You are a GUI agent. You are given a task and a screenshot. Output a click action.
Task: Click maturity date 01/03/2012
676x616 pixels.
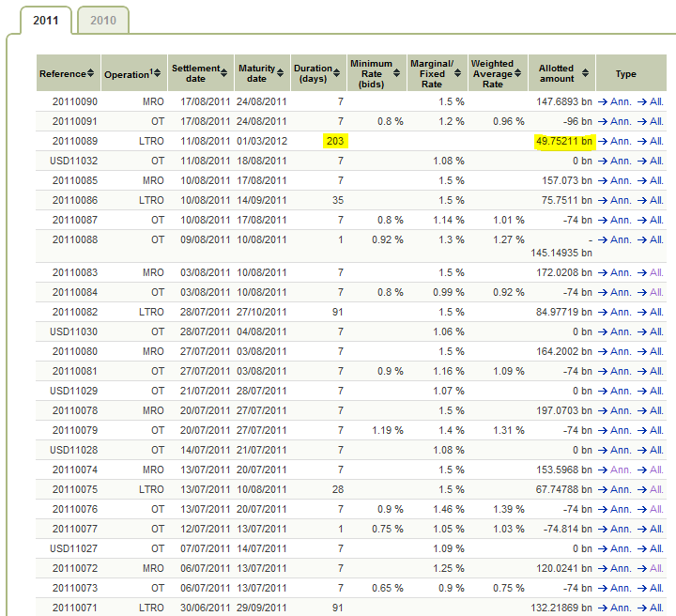pos(262,142)
